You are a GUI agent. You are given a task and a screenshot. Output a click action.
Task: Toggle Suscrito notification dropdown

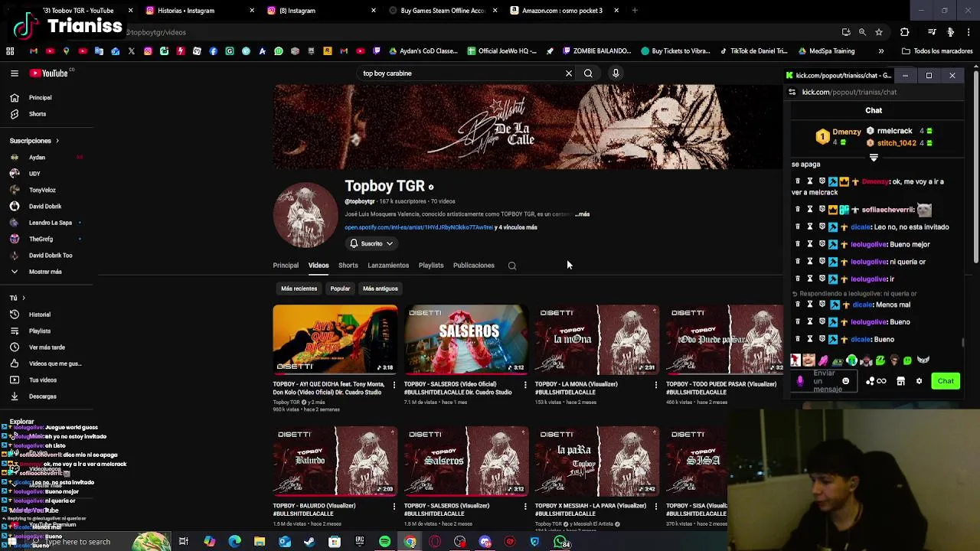coord(372,244)
